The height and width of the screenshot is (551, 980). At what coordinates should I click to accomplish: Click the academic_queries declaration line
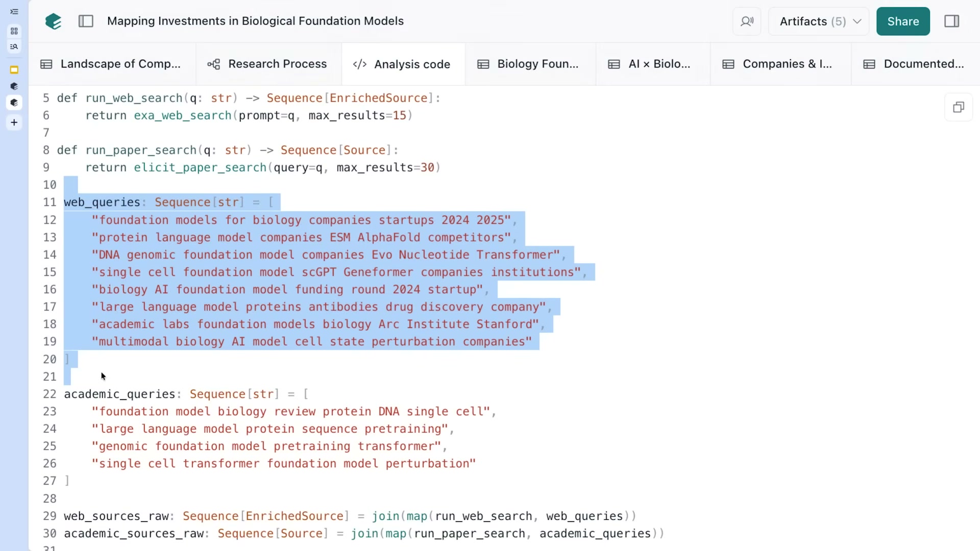coord(186,394)
